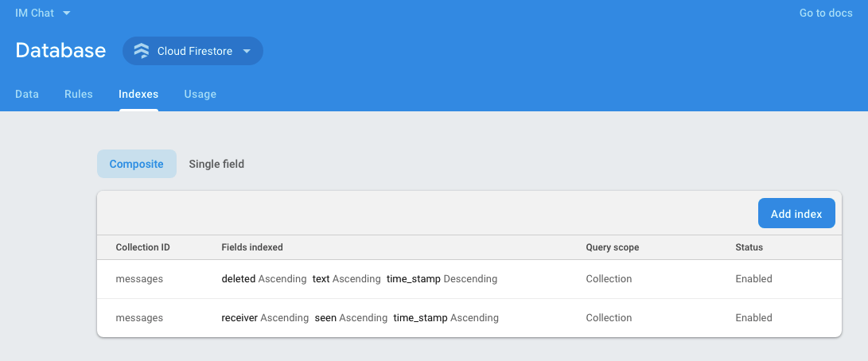868x361 pixels.
Task: Click the Database page title
Action: click(x=60, y=50)
